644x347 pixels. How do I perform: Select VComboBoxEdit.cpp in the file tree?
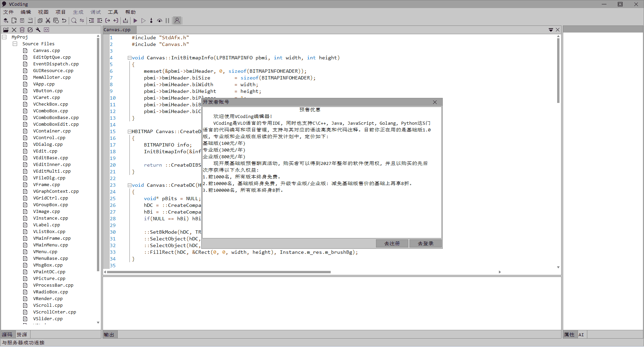pos(56,124)
